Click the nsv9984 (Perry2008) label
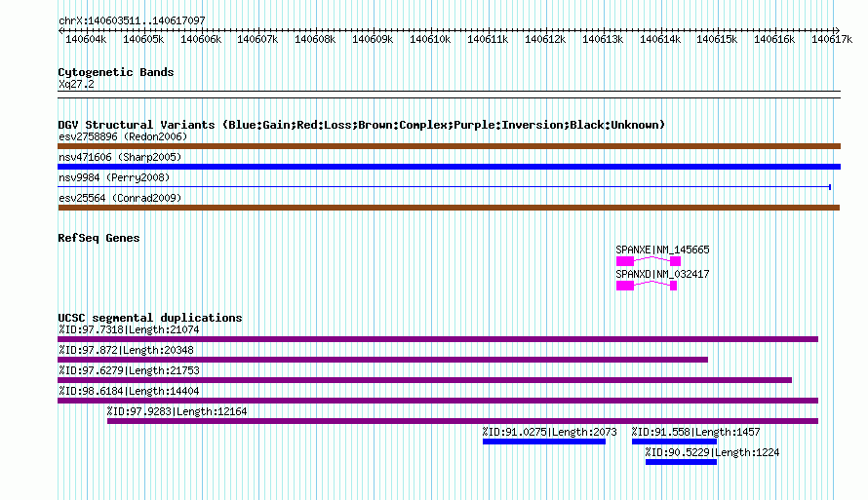868x500 pixels. pyautogui.click(x=114, y=177)
